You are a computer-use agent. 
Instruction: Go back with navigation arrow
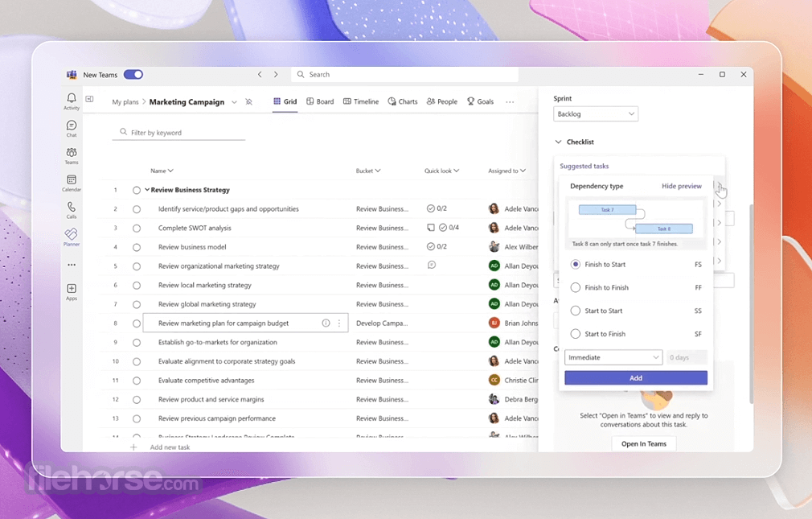260,75
